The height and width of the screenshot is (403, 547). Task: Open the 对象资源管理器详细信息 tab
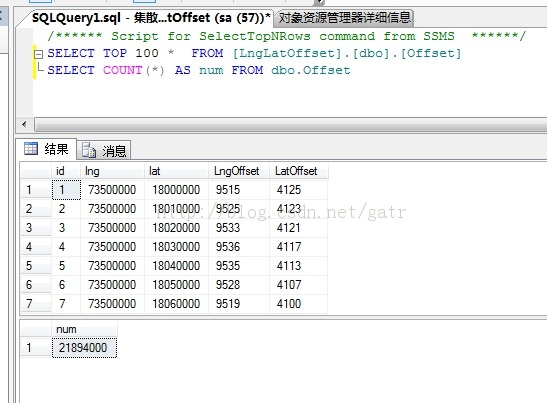coord(344,18)
